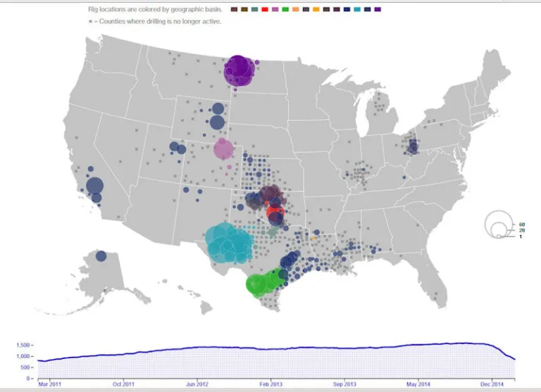Pick the teal-green basin legend swatch
Image resolution: width=541 pixels, height=392 pixels.
[x=254, y=9]
